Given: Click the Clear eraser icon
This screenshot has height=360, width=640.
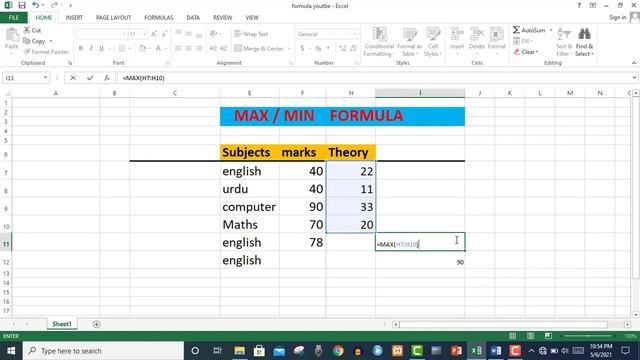Looking at the screenshot, I should coord(517,51).
